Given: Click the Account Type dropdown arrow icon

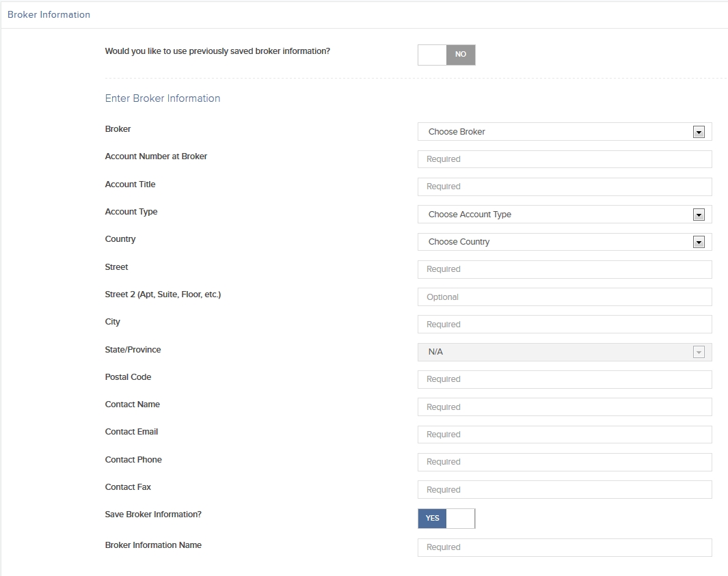Looking at the screenshot, I should click(x=699, y=215).
